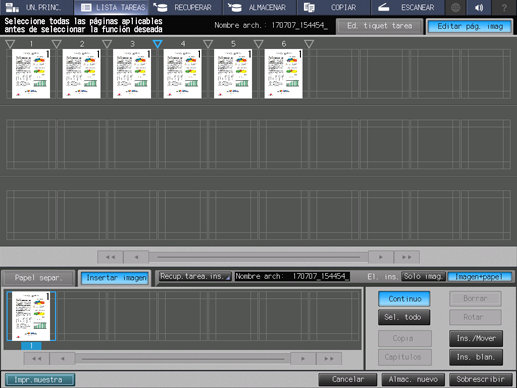Viewport: 517px width, 388px height.
Task: Click the Copia button
Action: [405, 339]
